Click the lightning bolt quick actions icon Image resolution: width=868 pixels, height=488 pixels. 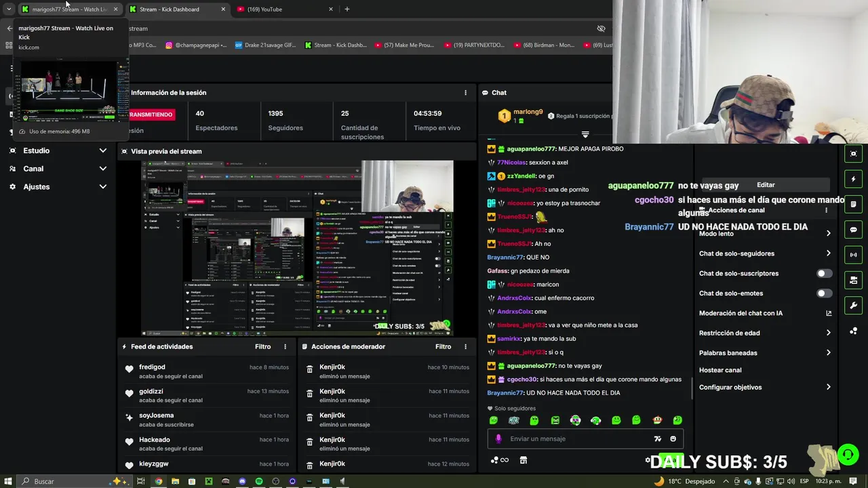click(853, 179)
